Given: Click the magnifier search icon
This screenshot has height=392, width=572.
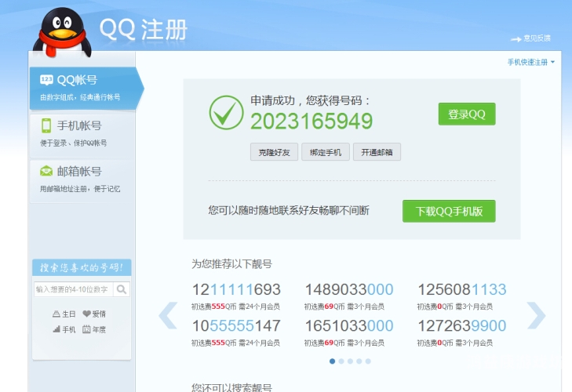Looking at the screenshot, I should pyautogui.click(x=122, y=289).
